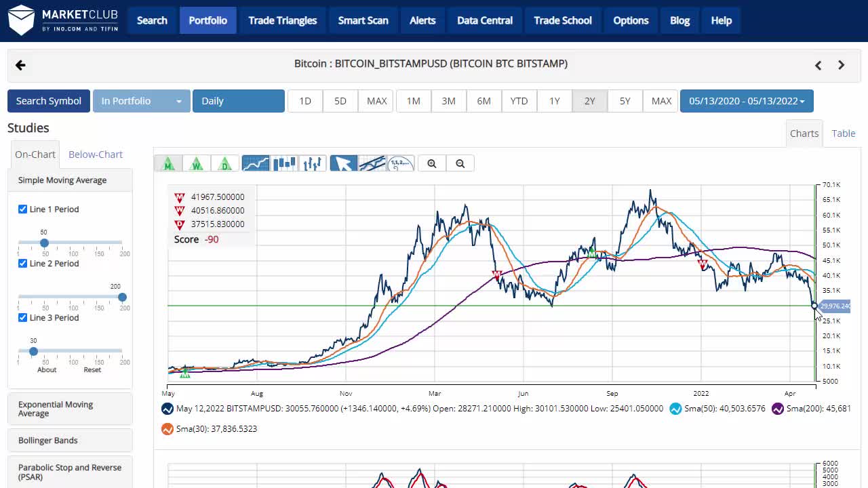The width and height of the screenshot is (868, 488).
Task: Select the intraday 1D range button
Action: 305,101
